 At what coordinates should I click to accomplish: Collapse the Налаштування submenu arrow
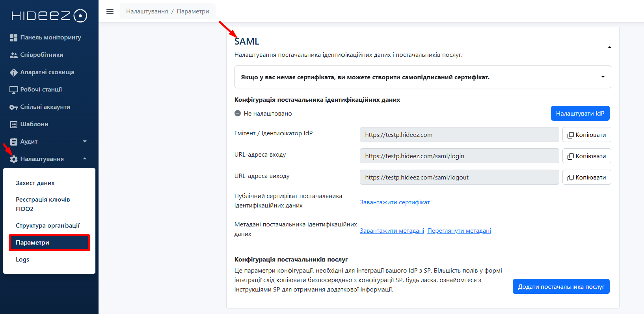[x=85, y=159]
